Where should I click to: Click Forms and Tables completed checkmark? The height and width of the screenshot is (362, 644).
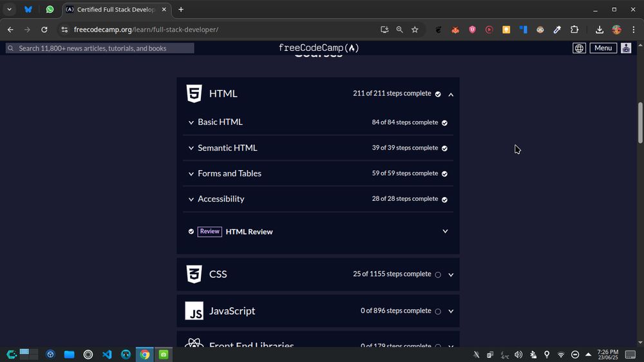pos(444,174)
